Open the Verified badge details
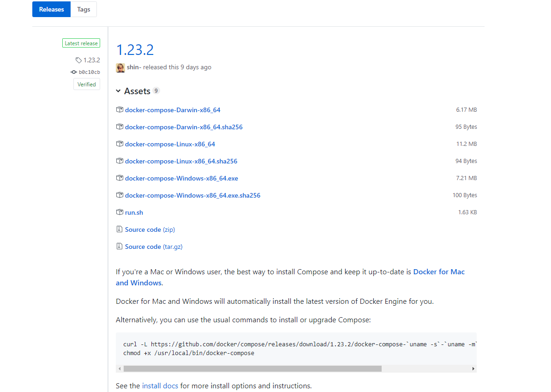Image resolution: width=551 pixels, height=392 pixels. [87, 84]
